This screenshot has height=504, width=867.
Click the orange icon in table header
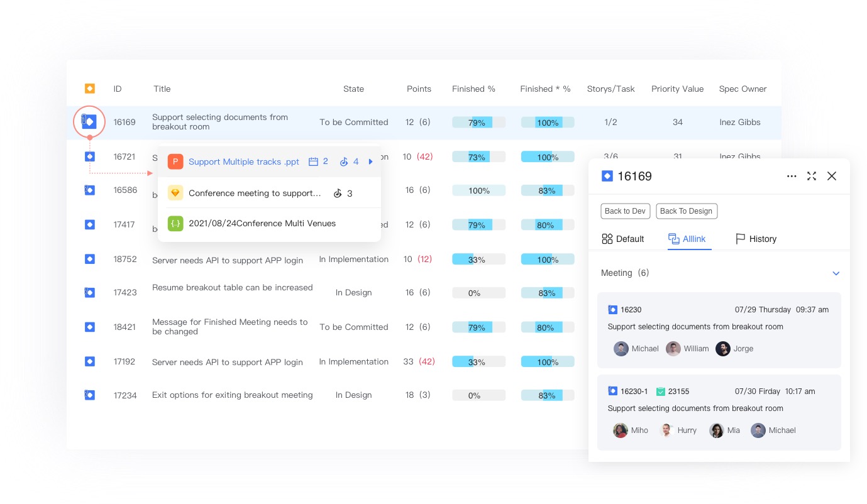point(90,89)
